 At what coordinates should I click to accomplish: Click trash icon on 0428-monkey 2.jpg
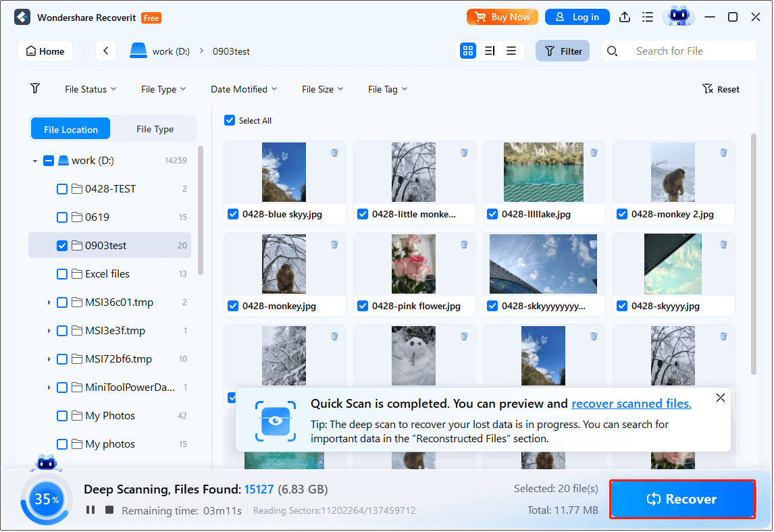[723, 153]
